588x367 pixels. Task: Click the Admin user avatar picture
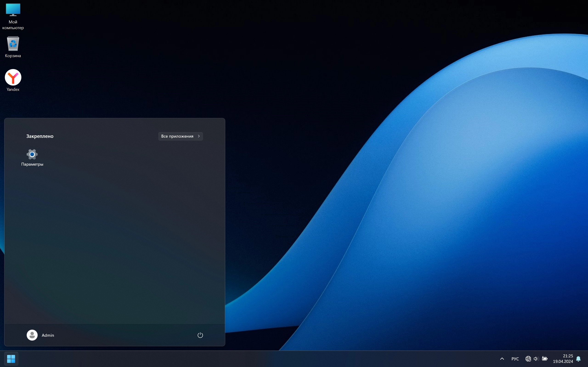point(32,335)
